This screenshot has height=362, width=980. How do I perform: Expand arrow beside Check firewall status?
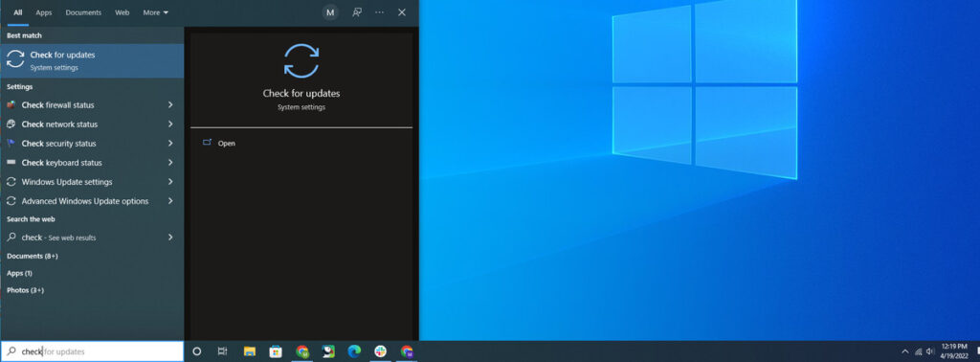coord(170,105)
